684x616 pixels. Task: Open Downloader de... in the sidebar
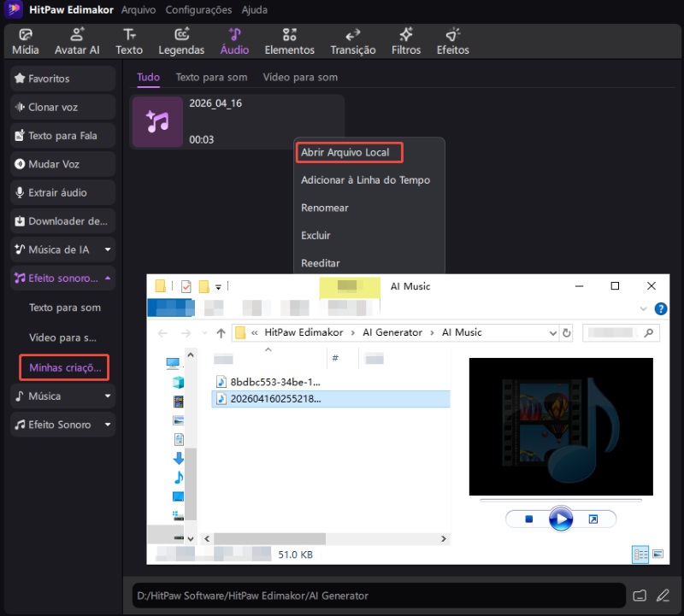[62, 221]
